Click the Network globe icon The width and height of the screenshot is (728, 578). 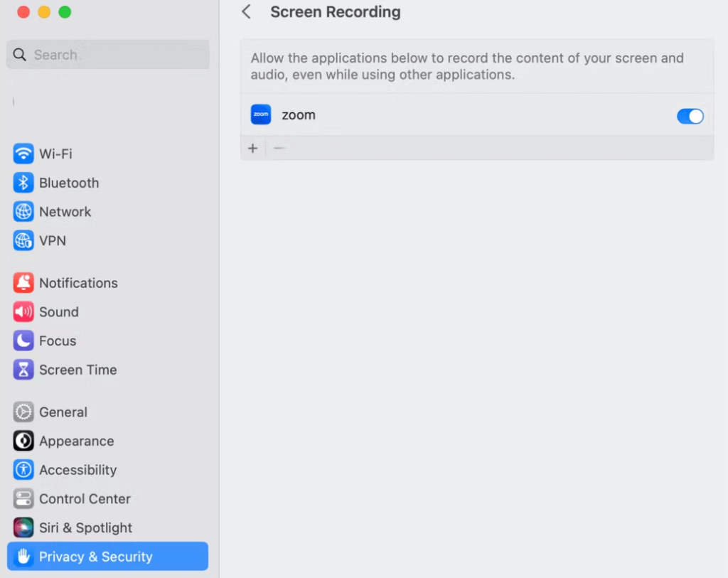23,212
